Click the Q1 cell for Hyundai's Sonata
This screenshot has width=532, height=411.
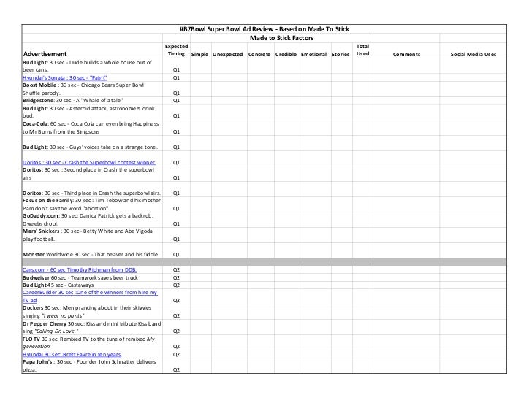click(176, 77)
